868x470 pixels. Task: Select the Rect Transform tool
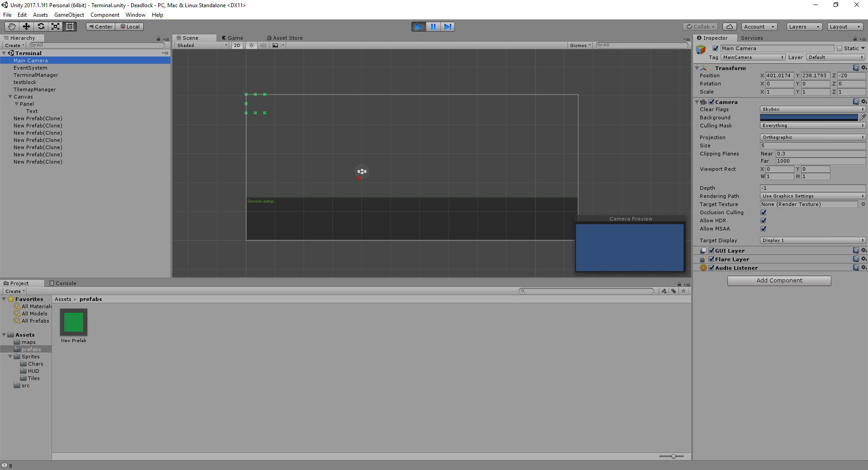pos(70,27)
